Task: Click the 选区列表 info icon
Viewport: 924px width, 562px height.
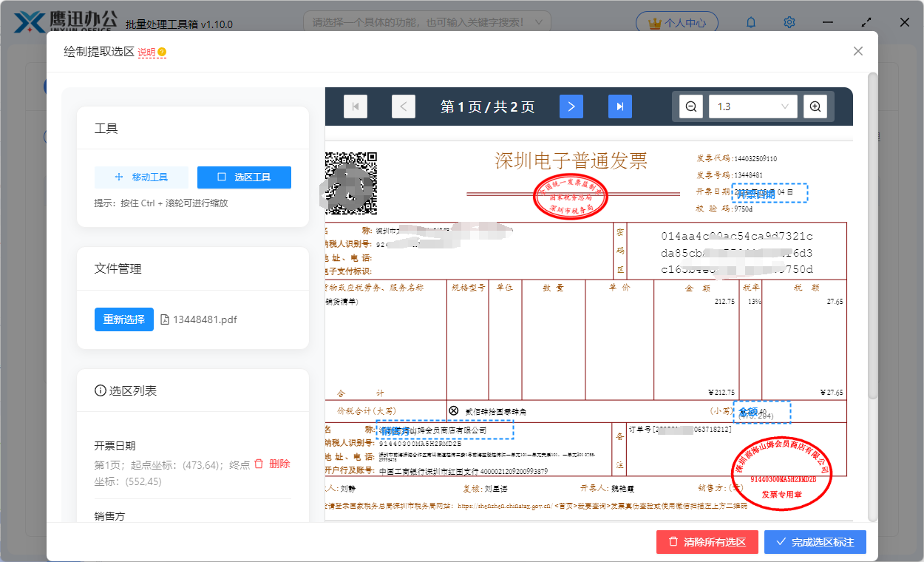Action: click(101, 390)
